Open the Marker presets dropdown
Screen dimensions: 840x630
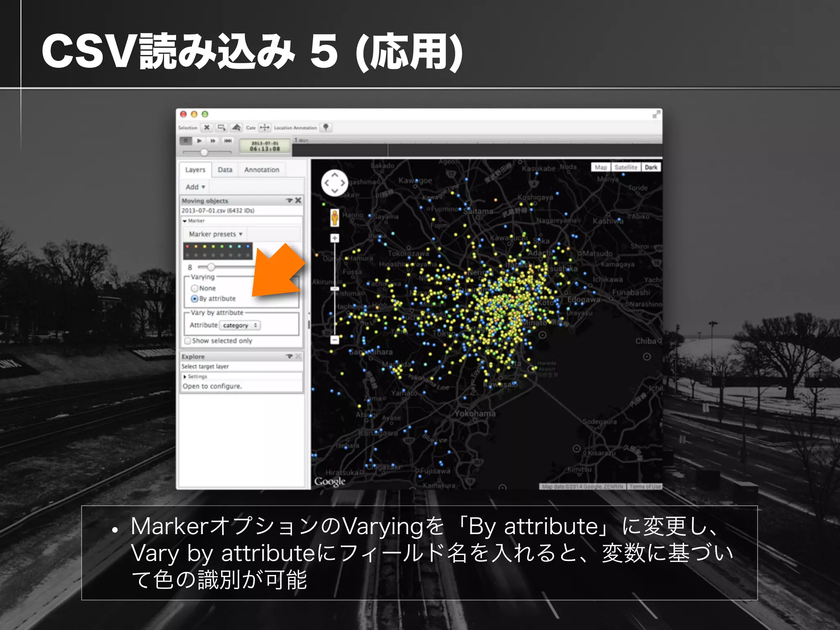coord(215,234)
